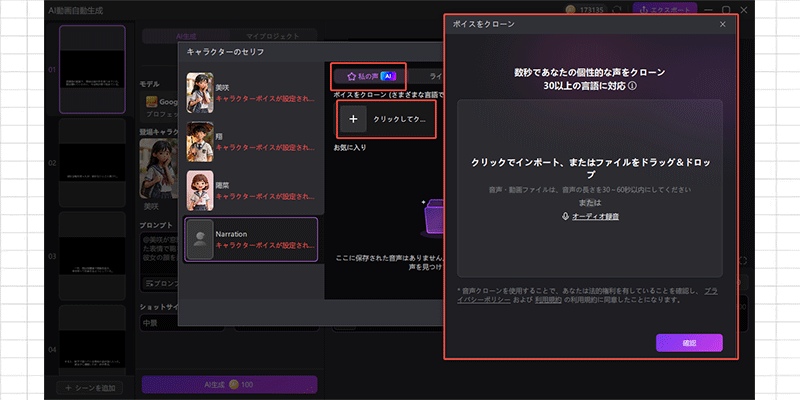Click the シーンを追加 button

tap(89, 388)
